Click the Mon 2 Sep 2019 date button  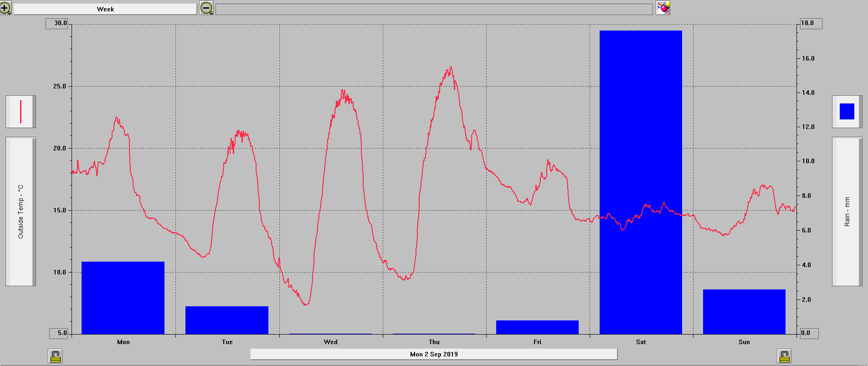coord(434,354)
